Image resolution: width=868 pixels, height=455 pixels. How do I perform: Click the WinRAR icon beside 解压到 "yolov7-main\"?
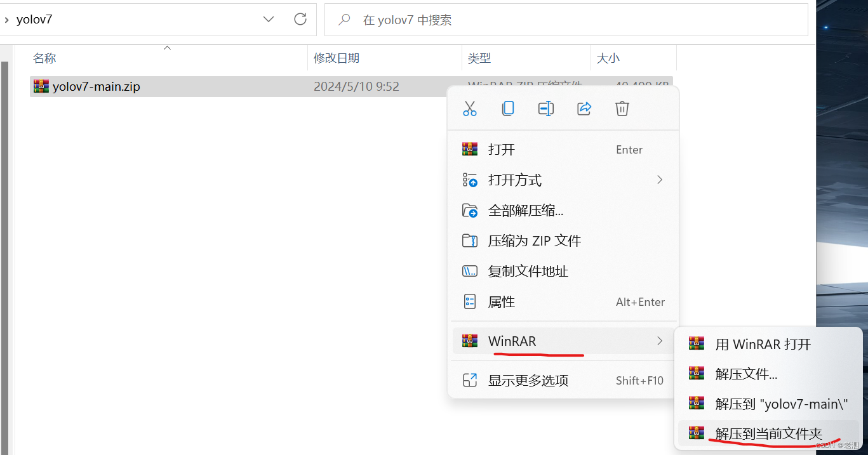[x=697, y=404]
